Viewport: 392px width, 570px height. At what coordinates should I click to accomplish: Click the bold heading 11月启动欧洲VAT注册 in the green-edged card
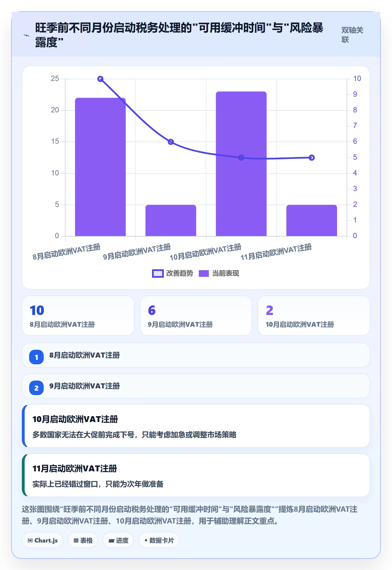point(75,469)
